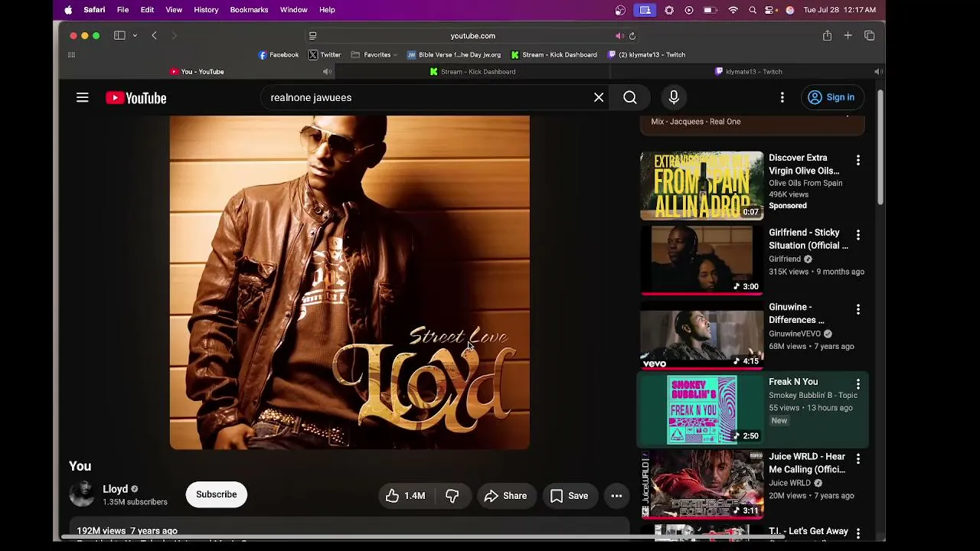This screenshot has height=551, width=980.
Task: Switch to Stream - Kick Dashboard tab
Action: point(472,72)
